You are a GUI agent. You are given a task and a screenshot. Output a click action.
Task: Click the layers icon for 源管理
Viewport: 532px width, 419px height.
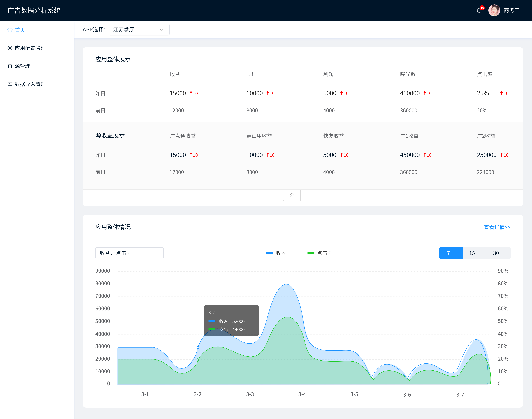[x=10, y=66]
